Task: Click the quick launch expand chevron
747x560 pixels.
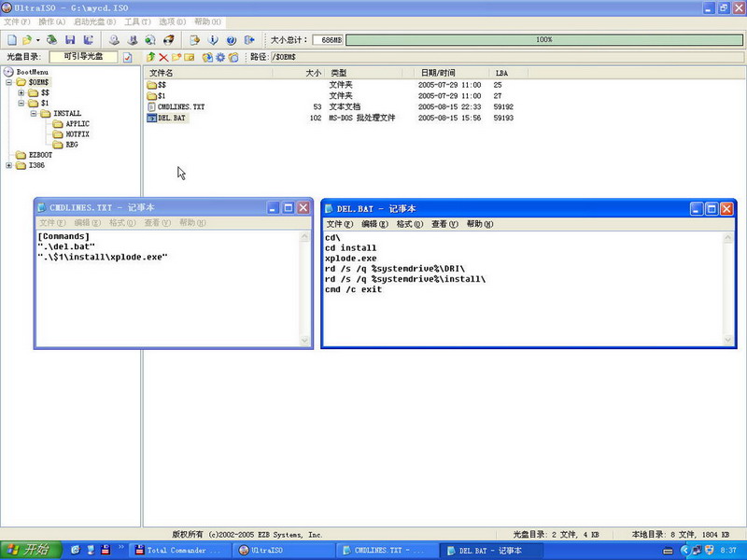Action: tap(121, 547)
